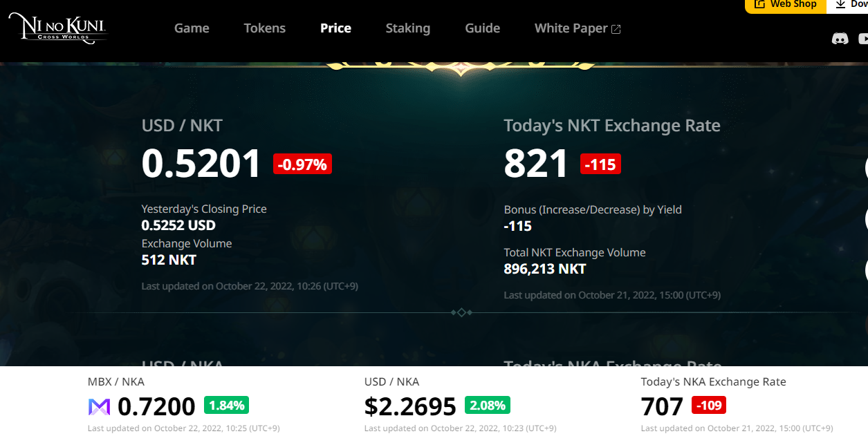This screenshot has height=445, width=868.
Task: Click the red -115 exchange rate badge
Action: 600,164
